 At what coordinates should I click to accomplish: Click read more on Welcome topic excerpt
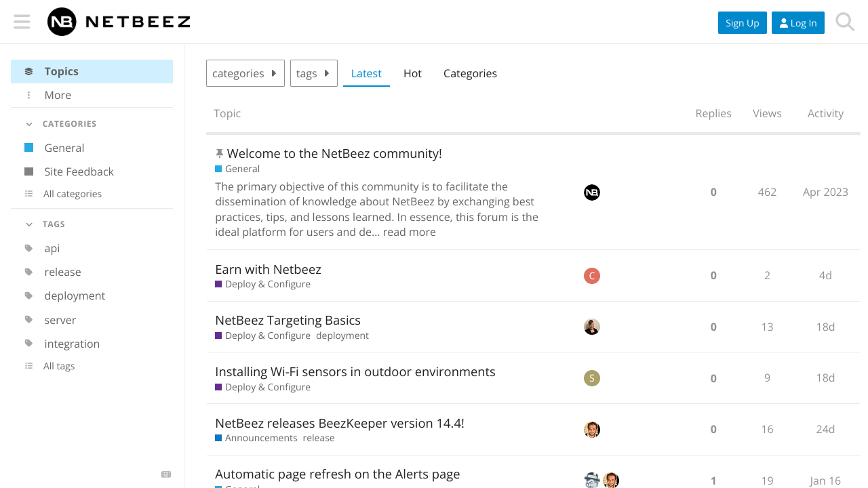click(x=410, y=232)
